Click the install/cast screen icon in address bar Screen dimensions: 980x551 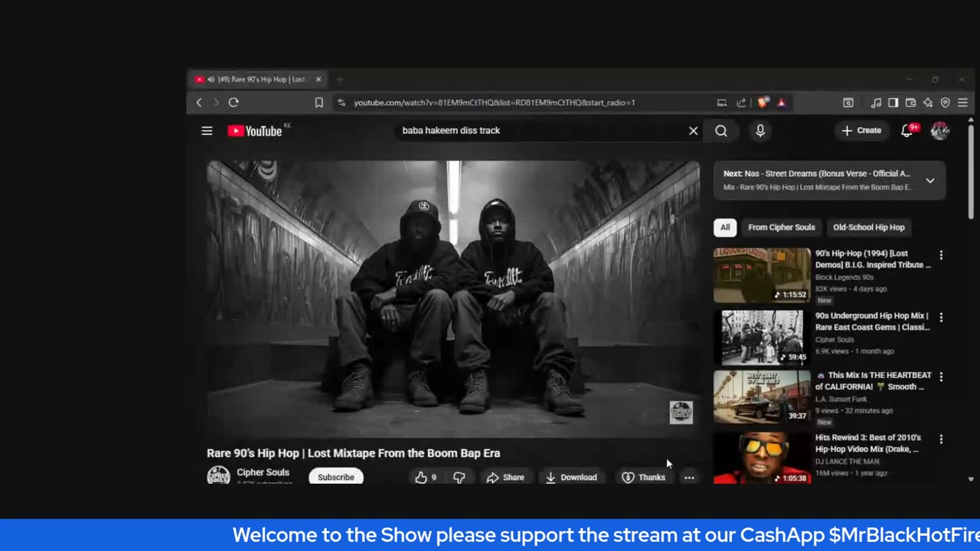[721, 103]
